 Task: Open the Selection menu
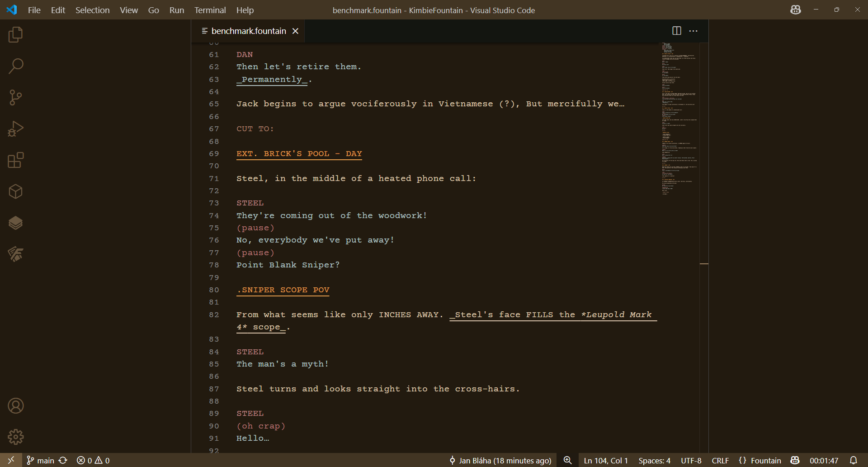click(x=93, y=10)
